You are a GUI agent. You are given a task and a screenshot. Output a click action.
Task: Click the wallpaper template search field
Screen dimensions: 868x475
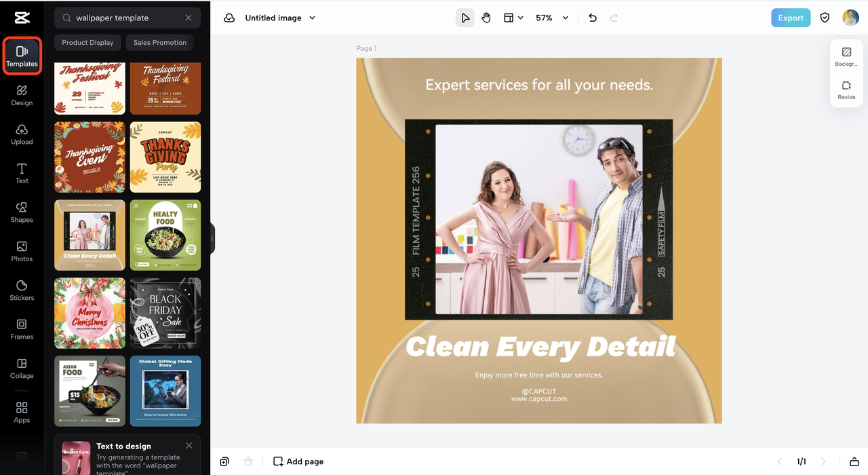127,18
